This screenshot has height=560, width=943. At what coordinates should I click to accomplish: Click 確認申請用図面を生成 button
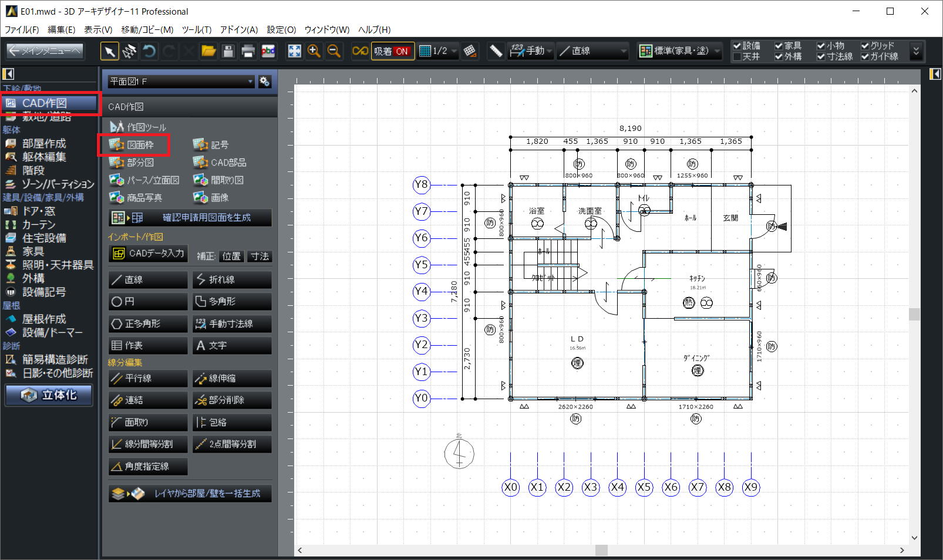point(190,218)
